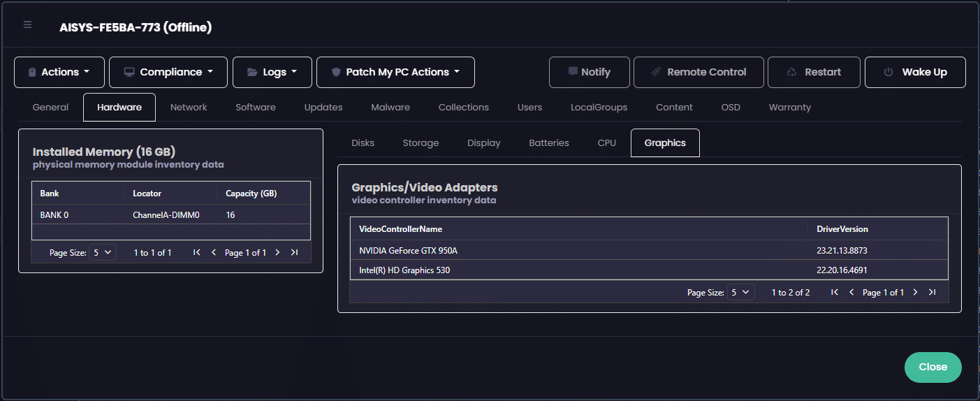Viewport: 980px width, 401px height.
Task: Change memory table Page Size selector
Action: [x=102, y=252]
